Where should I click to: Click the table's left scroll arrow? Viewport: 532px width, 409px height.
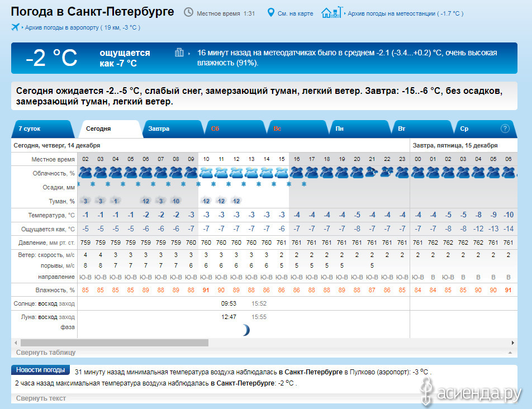coord(16,343)
